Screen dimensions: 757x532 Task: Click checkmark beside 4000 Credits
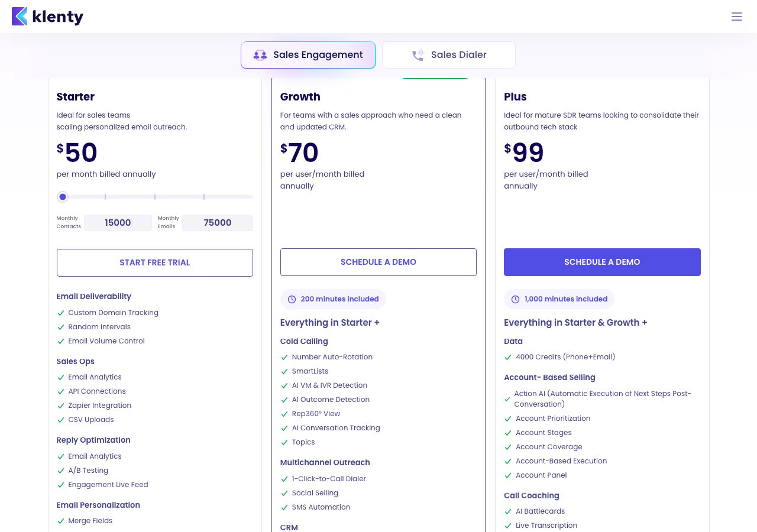(507, 357)
